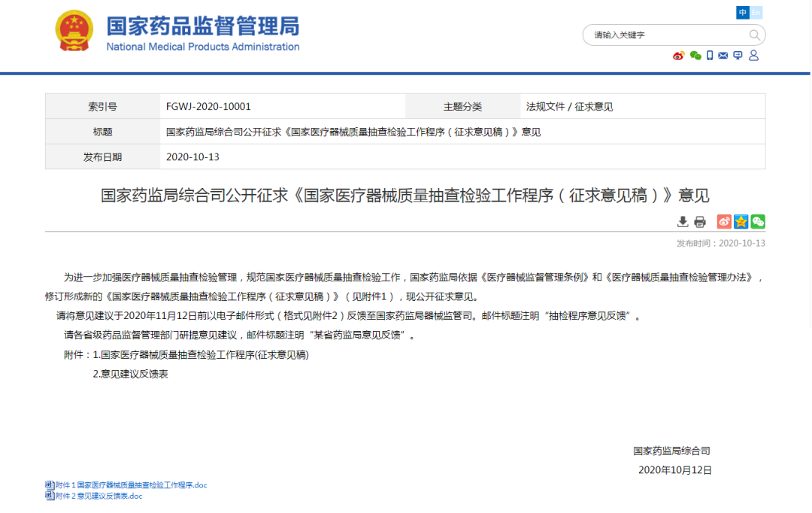Click the body line 2.意见建议反馈表
Viewport: 812px width, 513px height.
coord(130,374)
